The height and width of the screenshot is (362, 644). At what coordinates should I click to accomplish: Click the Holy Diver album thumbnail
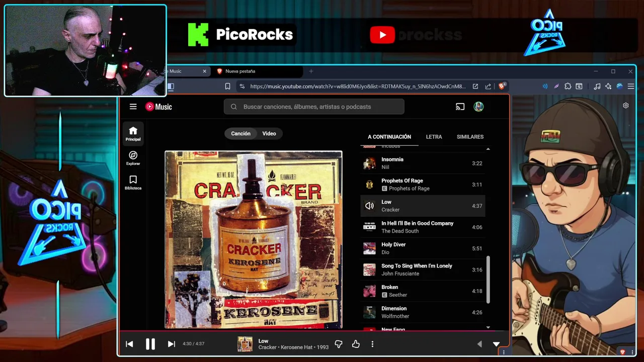pyautogui.click(x=369, y=248)
